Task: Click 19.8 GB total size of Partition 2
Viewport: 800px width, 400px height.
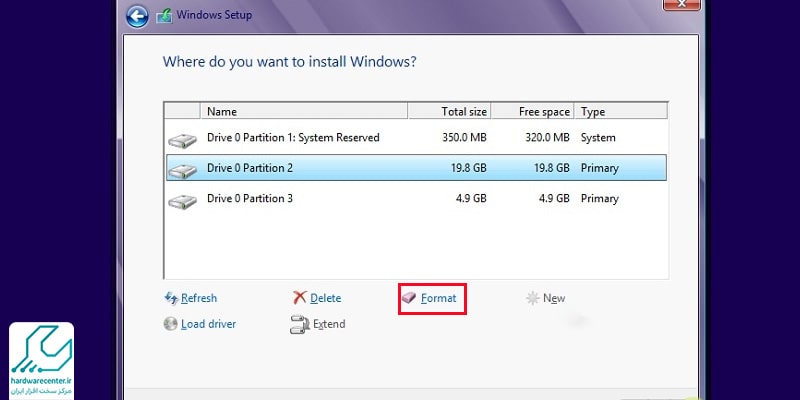Action: (469, 168)
